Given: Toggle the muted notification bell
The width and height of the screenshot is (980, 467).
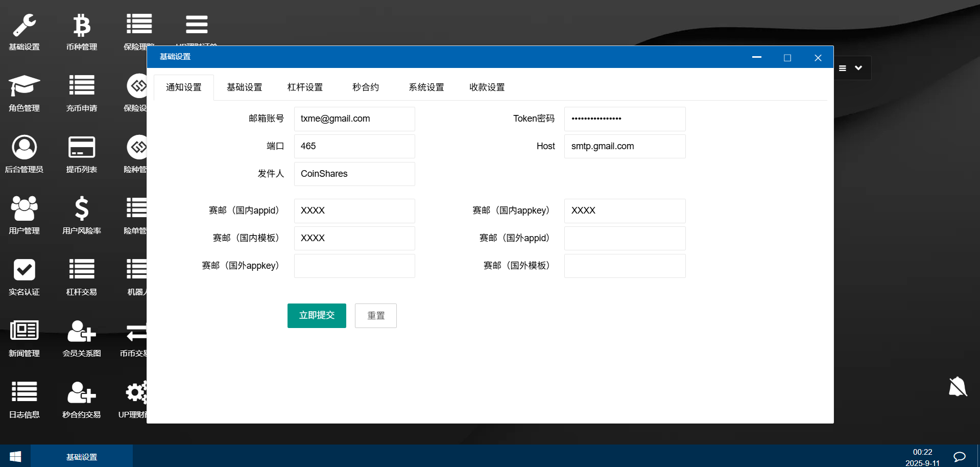Looking at the screenshot, I should pyautogui.click(x=958, y=387).
